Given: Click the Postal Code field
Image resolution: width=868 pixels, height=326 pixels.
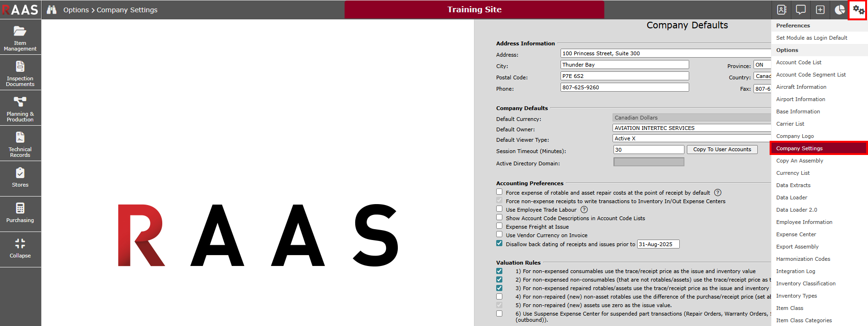Looking at the screenshot, I should [x=624, y=76].
